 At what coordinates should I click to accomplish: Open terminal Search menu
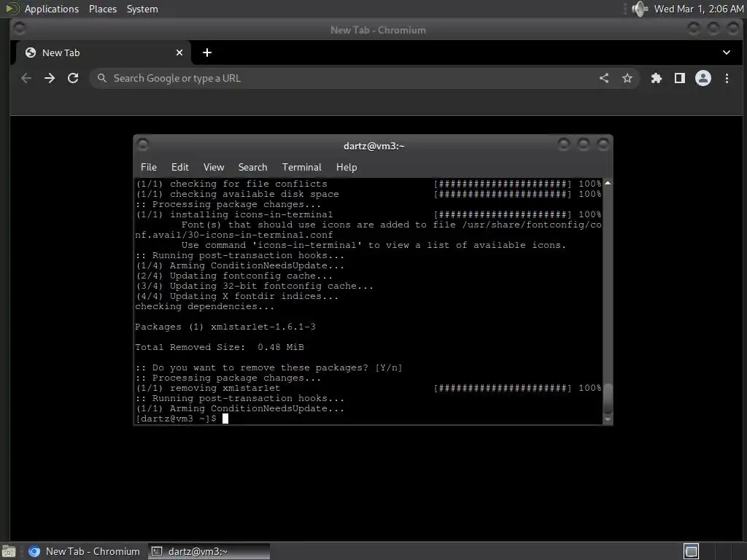point(252,167)
